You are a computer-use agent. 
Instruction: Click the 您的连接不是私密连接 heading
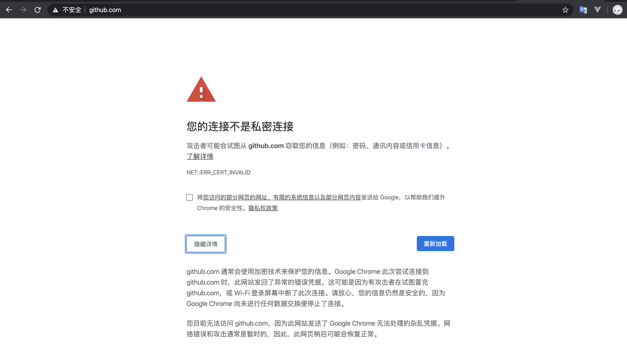click(x=240, y=126)
